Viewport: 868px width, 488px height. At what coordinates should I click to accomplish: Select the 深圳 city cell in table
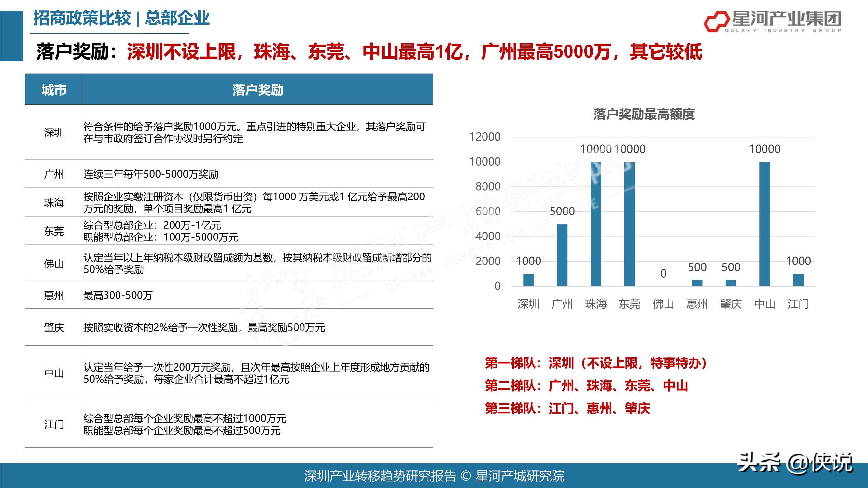54,132
